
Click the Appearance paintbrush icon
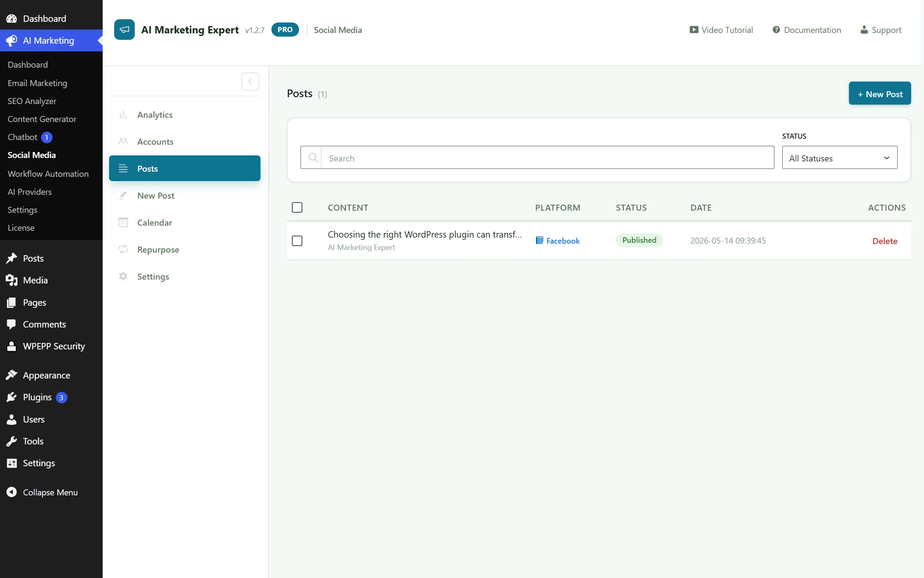[12, 375]
